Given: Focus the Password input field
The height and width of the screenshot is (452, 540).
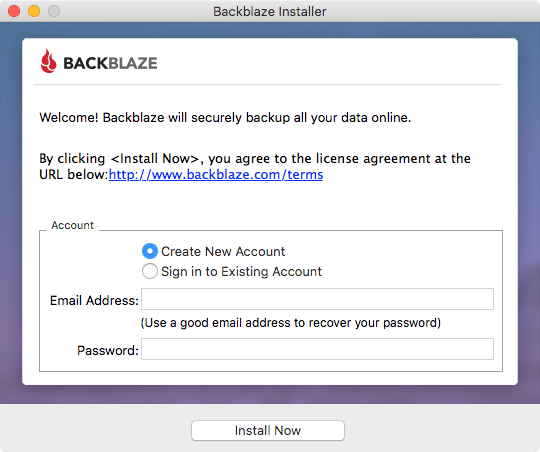Looking at the screenshot, I should click(x=317, y=349).
